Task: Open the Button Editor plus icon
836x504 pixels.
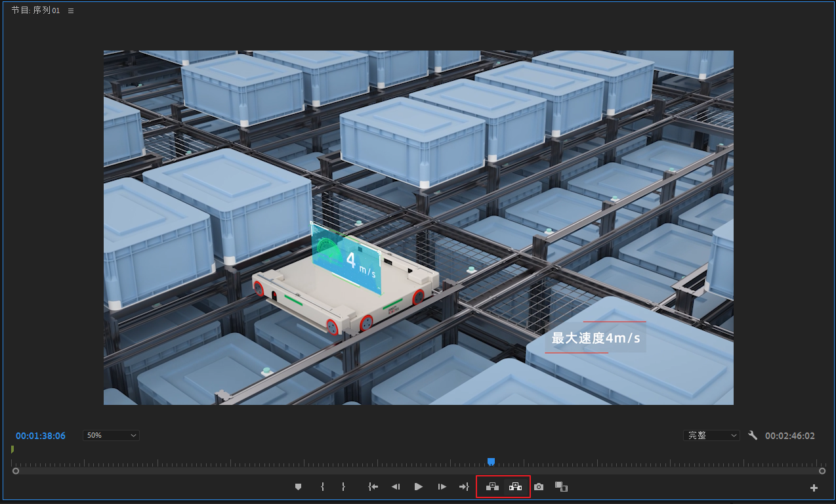Action: 814,488
